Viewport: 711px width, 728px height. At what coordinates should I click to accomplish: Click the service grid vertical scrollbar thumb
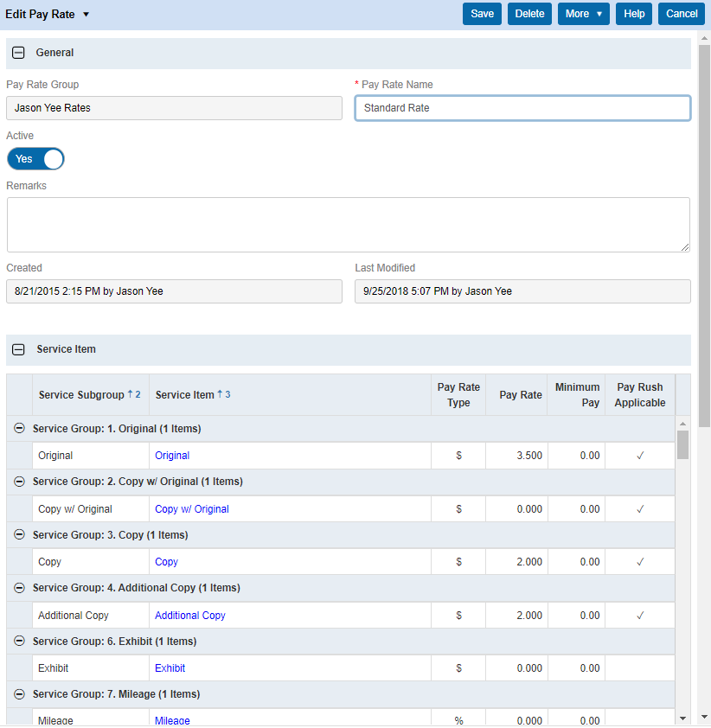tap(682, 444)
